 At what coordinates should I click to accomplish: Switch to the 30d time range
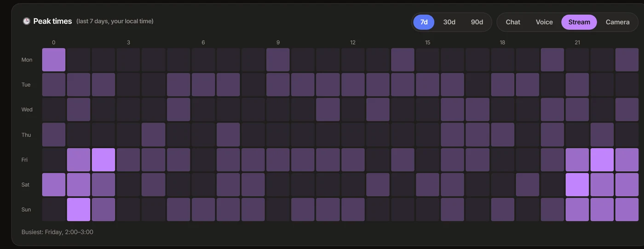pos(449,22)
